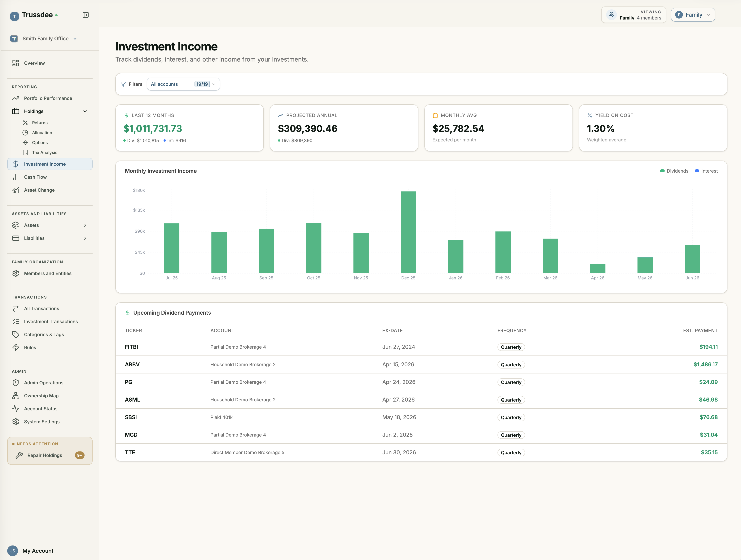Open Overview dashboard icon

[x=16, y=63]
